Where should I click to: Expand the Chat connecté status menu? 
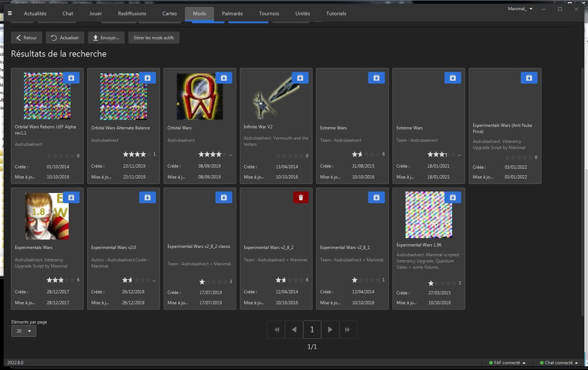pyautogui.click(x=559, y=363)
